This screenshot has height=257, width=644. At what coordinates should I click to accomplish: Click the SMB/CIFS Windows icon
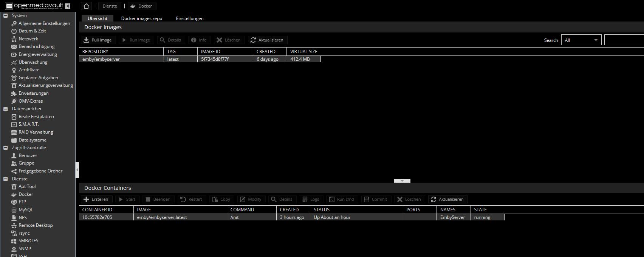point(14,241)
